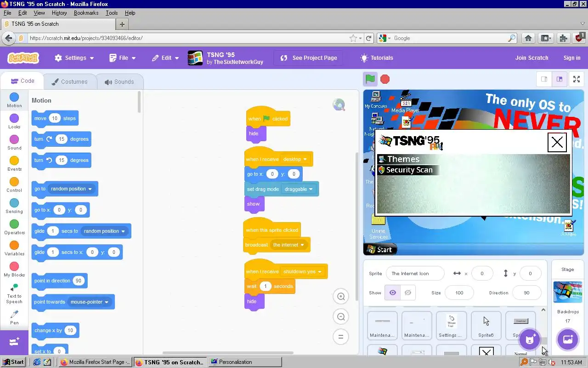The height and width of the screenshot is (368, 588).
Task: Click the sprite Direction input field
Action: 526,293
